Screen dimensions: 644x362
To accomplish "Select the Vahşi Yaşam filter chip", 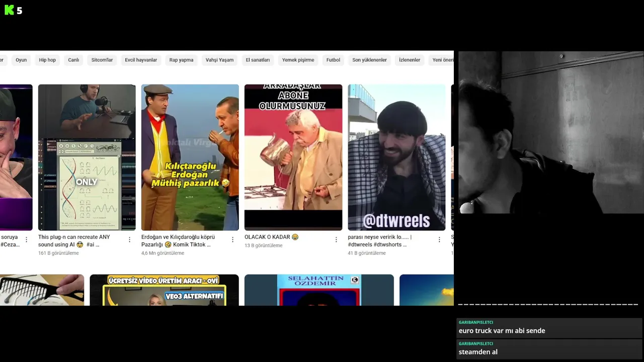I will (x=219, y=60).
